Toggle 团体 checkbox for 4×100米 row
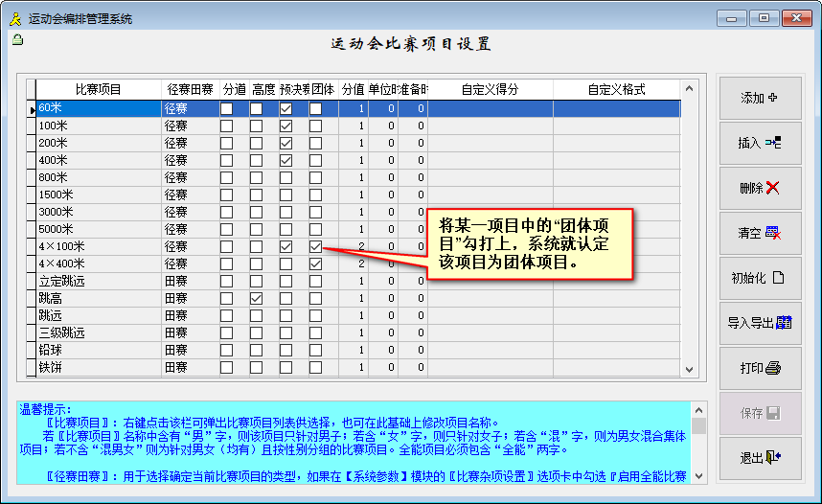Image resolution: width=822 pixels, height=504 pixels. click(316, 247)
